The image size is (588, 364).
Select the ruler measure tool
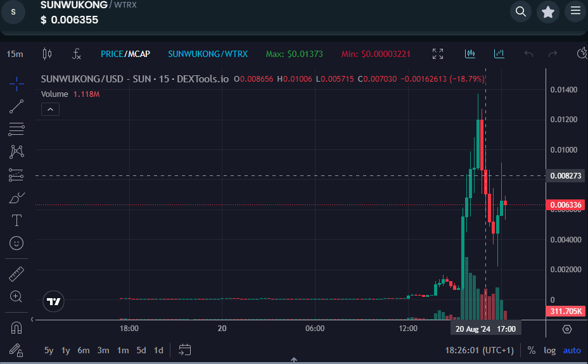pyautogui.click(x=16, y=274)
